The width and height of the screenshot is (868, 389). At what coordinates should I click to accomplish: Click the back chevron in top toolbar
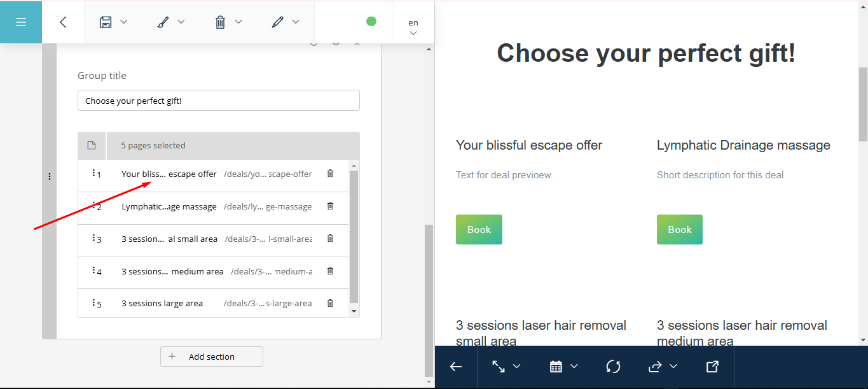tap(63, 22)
